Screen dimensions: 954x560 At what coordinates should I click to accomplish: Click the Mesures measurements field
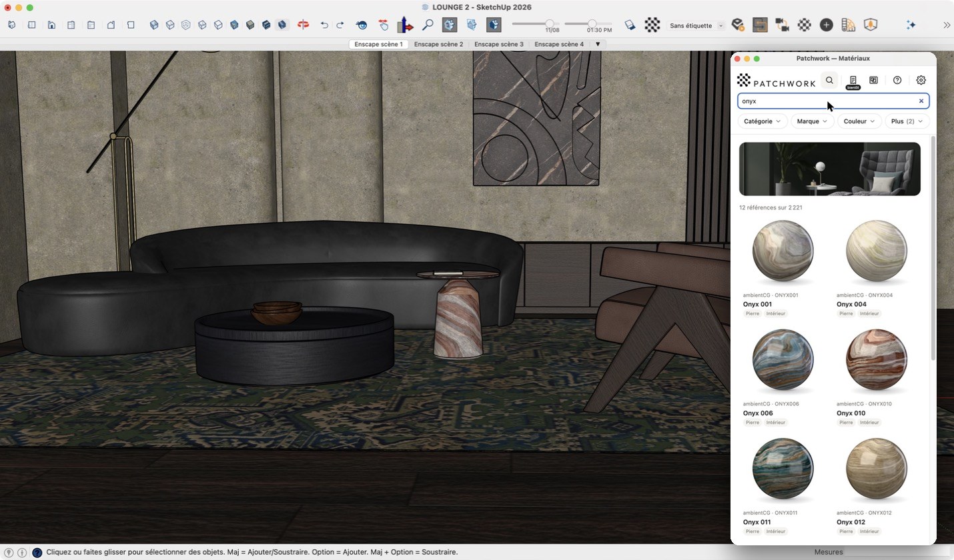(x=898, y=552)
